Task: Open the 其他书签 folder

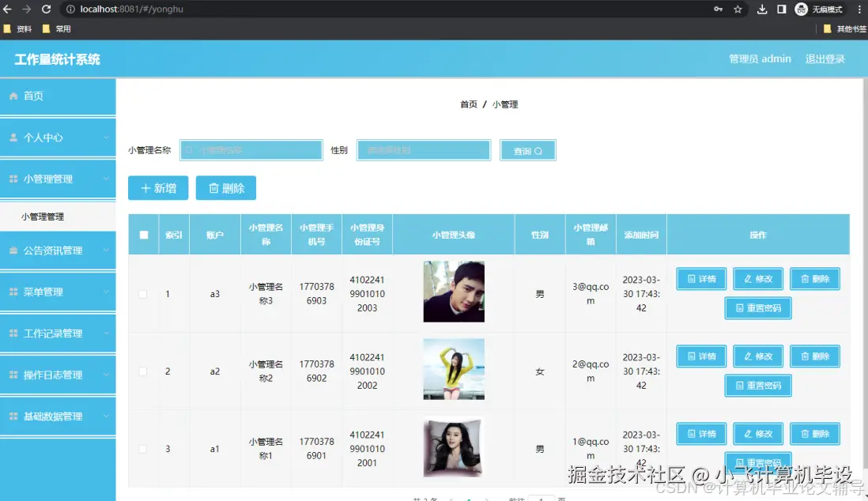Action: [x=845, y=28]
